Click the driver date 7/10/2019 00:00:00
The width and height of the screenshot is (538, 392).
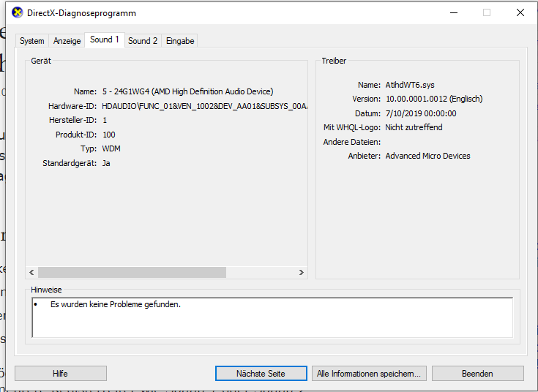click(x=421, y=113)
